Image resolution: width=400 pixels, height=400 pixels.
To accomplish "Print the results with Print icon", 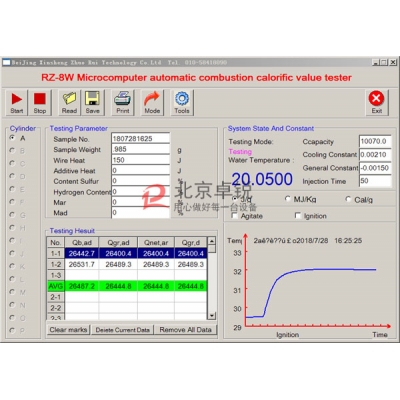I will [x=123, y=103].
